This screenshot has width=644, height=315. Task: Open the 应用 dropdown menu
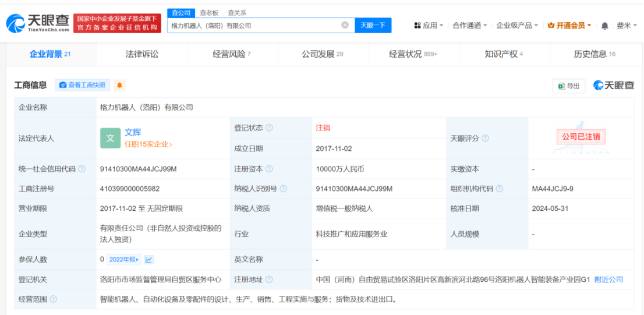click(x=429, y=26)
